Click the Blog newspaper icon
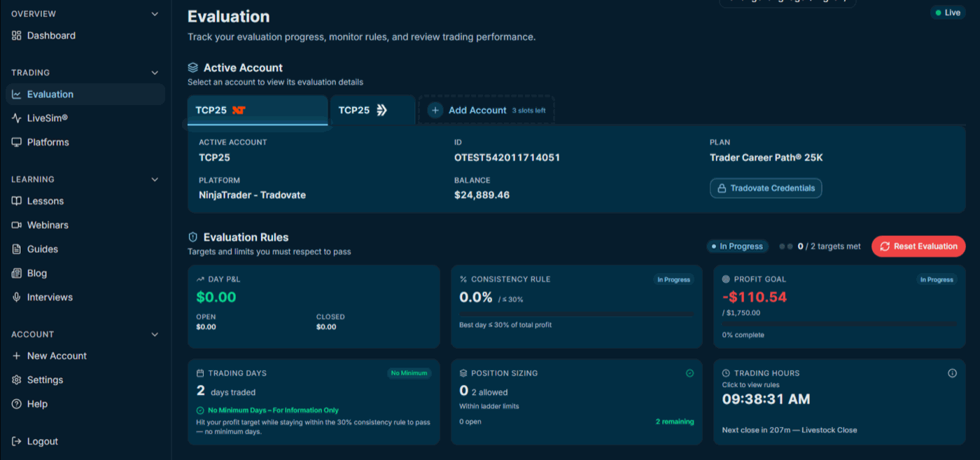The width and height of the screenshot is (980, 460). [17, 273]
